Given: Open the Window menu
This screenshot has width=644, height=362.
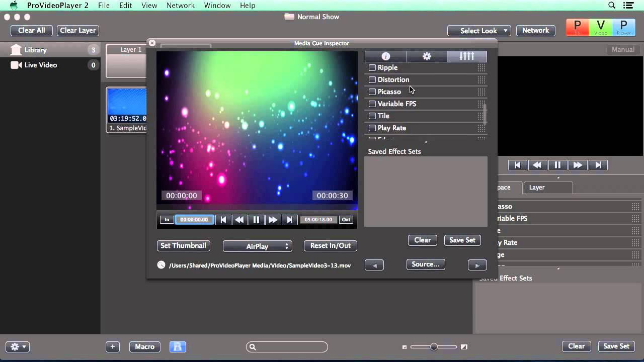Looking at the screenshot, I should point(217,6).
